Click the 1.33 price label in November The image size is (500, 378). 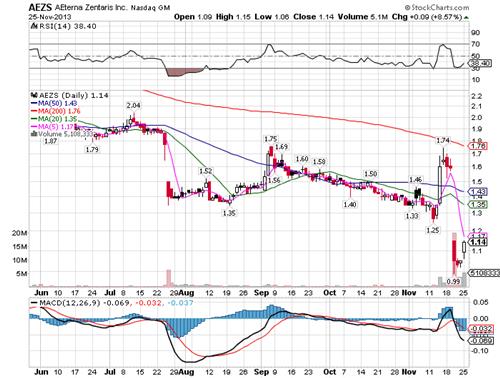pyautogui.click(x=412, y=216)
